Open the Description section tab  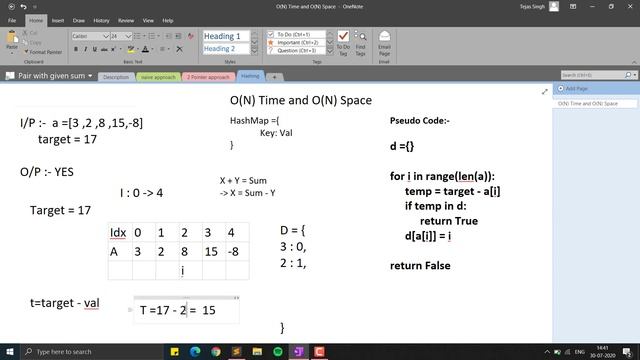click(x=116, y=77)
